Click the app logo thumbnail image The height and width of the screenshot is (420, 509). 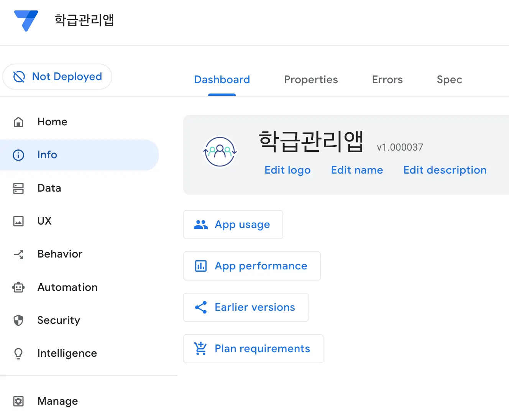pyautogui.click(x=220, y=152)
